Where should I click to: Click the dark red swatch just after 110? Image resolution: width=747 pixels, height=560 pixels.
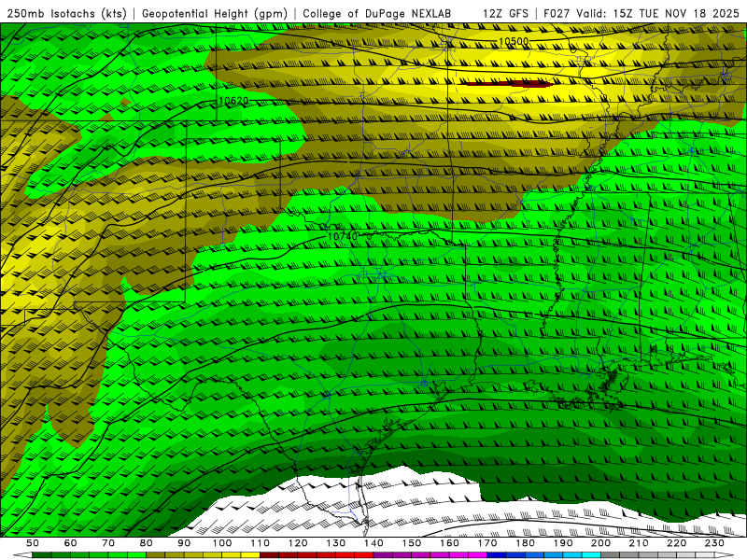pos(269,555)
